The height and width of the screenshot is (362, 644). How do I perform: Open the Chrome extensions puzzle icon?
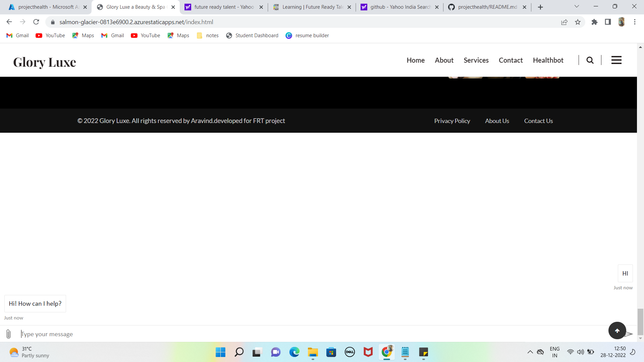(x=594, y=22)
